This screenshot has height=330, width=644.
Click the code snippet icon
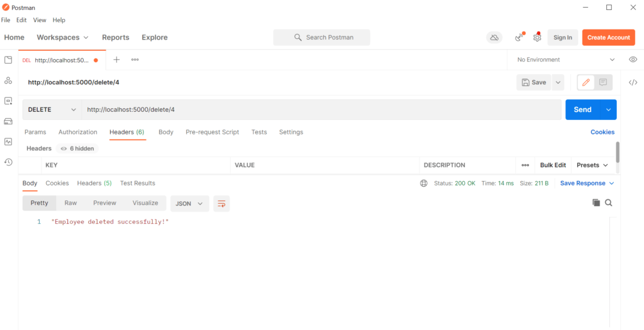633,82
